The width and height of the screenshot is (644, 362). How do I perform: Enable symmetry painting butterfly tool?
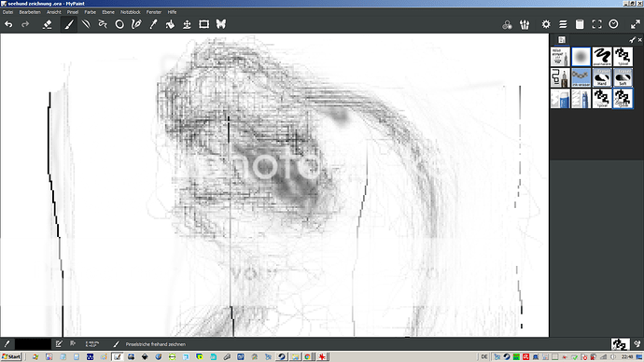click(x=221, y=24)
